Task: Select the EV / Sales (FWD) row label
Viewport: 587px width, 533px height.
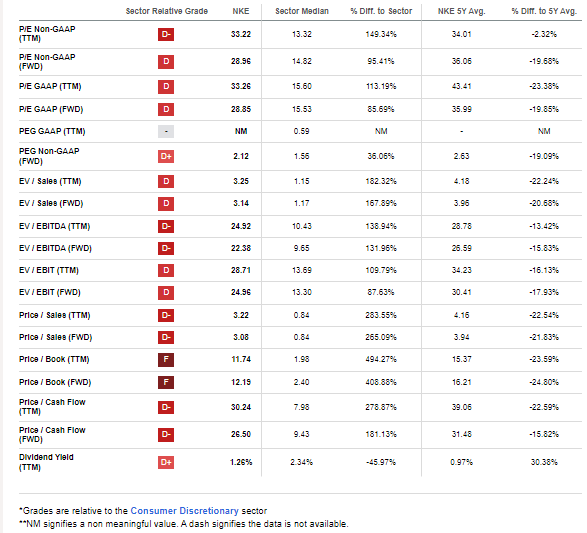Action: 51,204
